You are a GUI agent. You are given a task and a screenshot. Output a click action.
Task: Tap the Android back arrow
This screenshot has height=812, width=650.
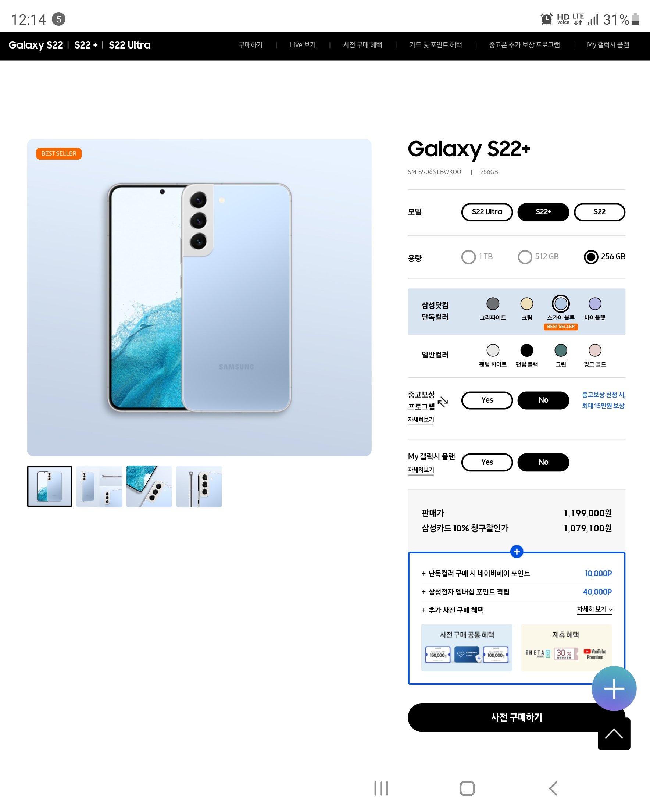click(x=553, y=788)
